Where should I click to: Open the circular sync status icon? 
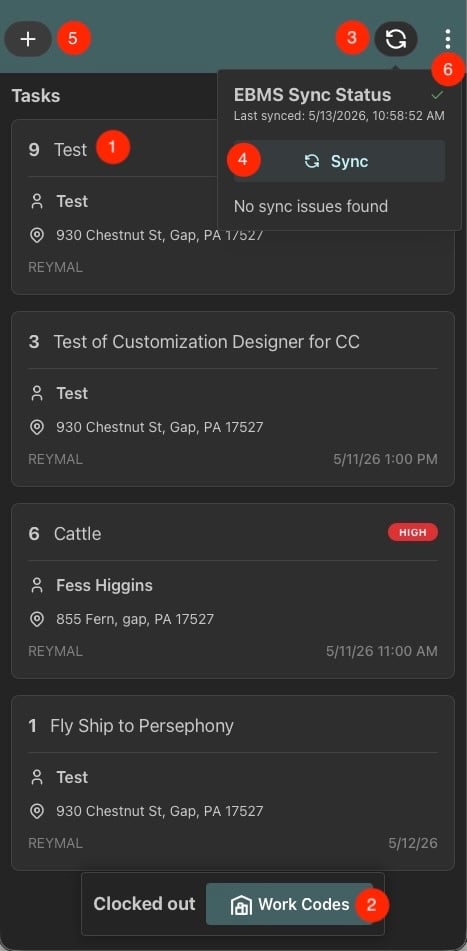395,39
